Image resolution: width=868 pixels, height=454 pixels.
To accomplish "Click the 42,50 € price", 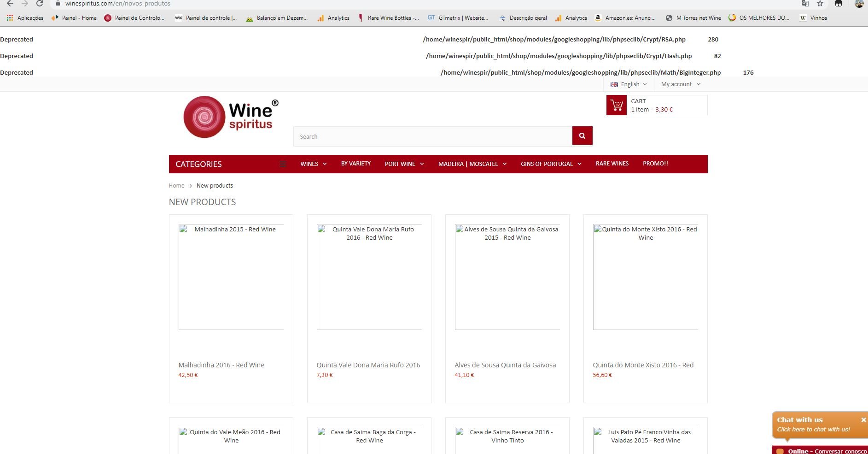I will (x=188, y=375).
